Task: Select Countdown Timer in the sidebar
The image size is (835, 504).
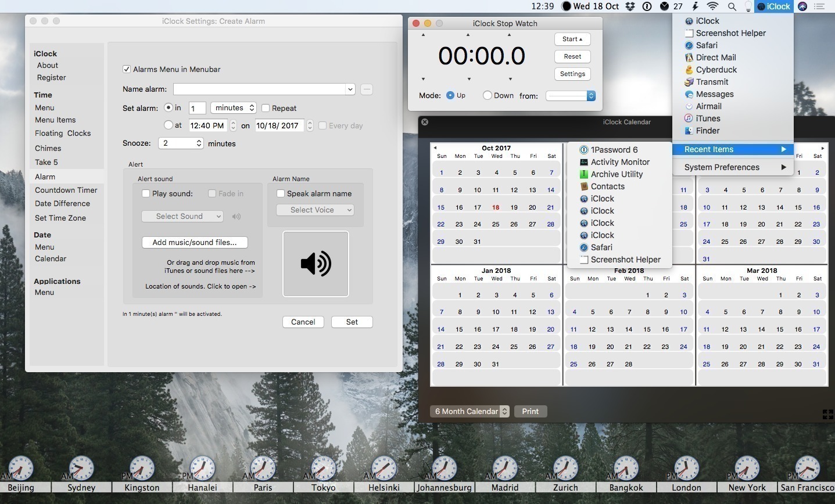Action: [x=66, y=190]
